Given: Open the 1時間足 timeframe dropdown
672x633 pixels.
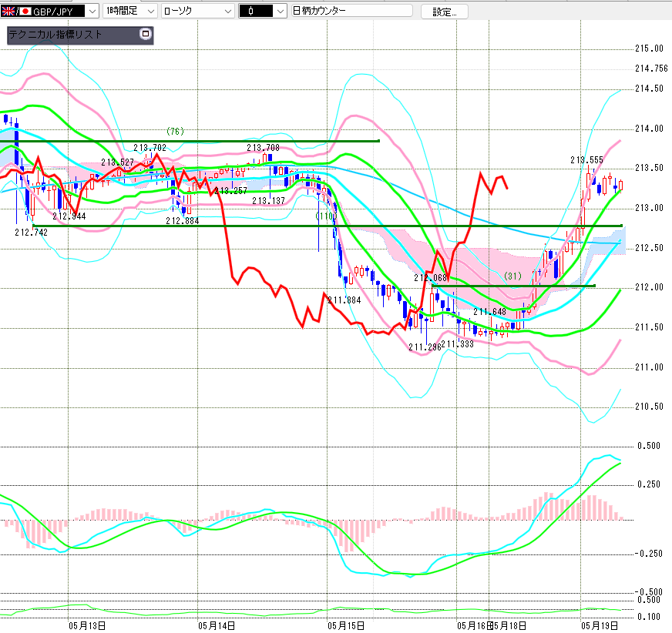Looking at the screenshot, I should 130,11.
